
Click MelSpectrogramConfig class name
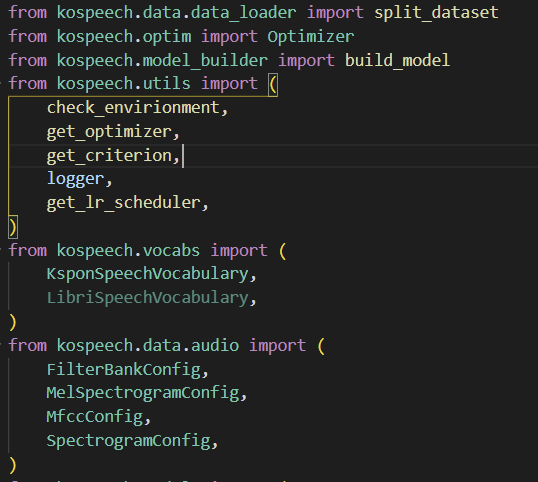point(143,393)
